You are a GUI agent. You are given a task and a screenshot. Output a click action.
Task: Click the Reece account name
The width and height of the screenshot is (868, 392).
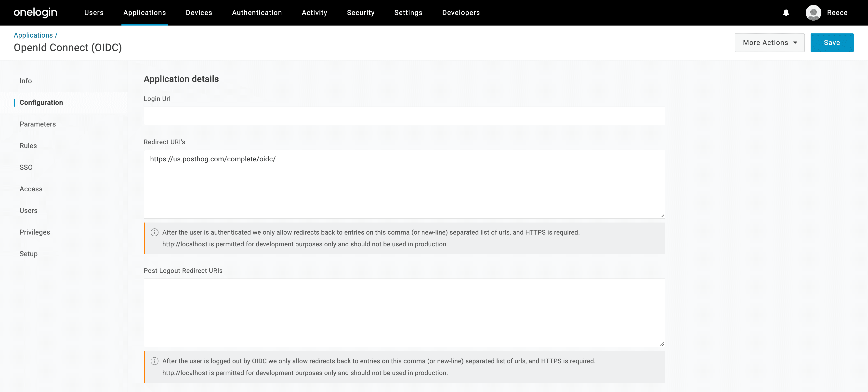tap(837, 13)
